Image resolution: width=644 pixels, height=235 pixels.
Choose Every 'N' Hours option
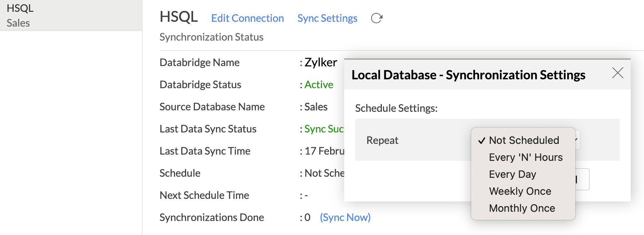point(525,157)
